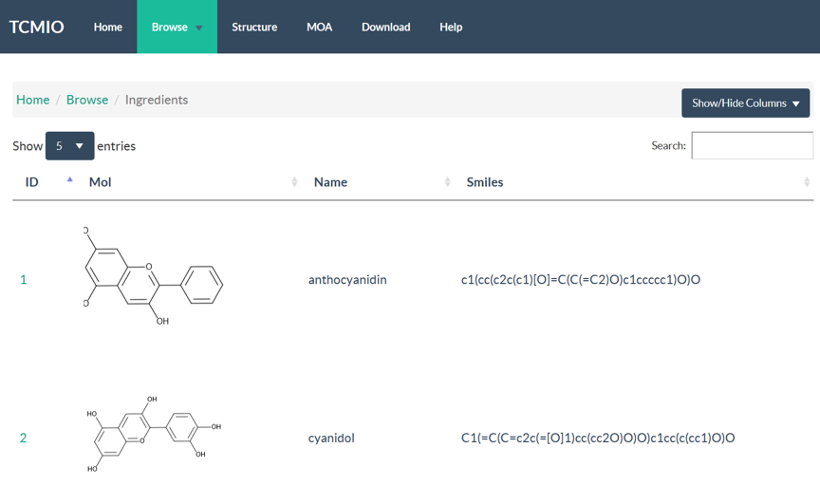820x504 pixels.
Task: Expand the Browse menu dropdown
Action: click(177, 27)
